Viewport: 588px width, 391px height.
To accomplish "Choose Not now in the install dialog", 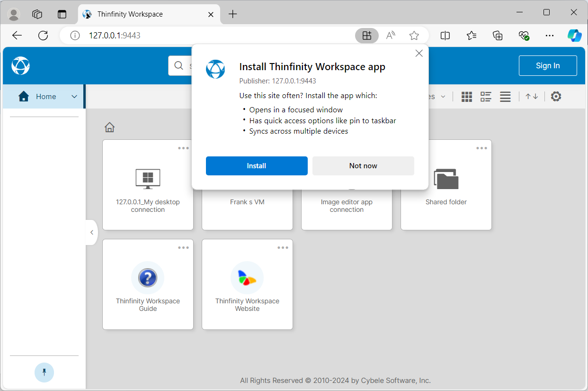I will click(363, 166).
